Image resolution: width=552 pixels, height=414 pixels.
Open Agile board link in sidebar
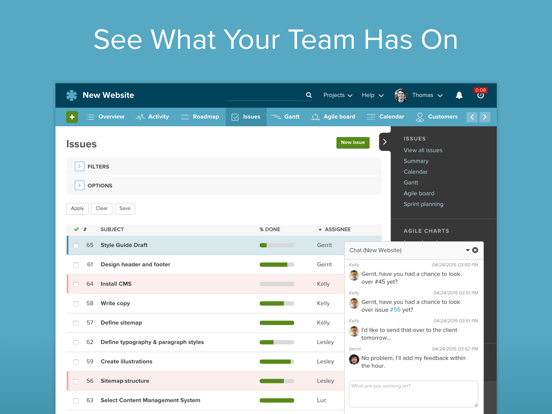click(419, 193)
